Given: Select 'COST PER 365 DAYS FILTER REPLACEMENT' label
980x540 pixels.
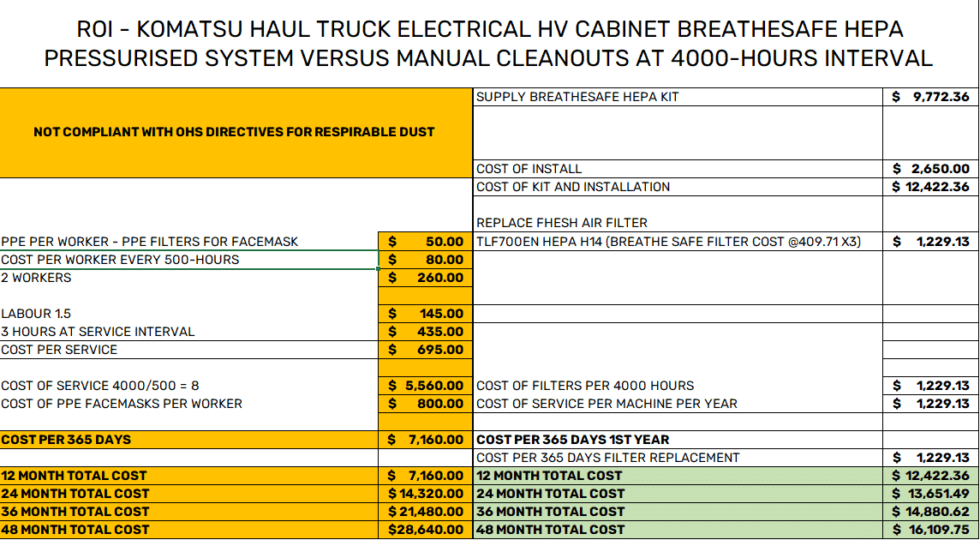Looking at the screenshot, I should pyautogui.click(x=678, y=458).
